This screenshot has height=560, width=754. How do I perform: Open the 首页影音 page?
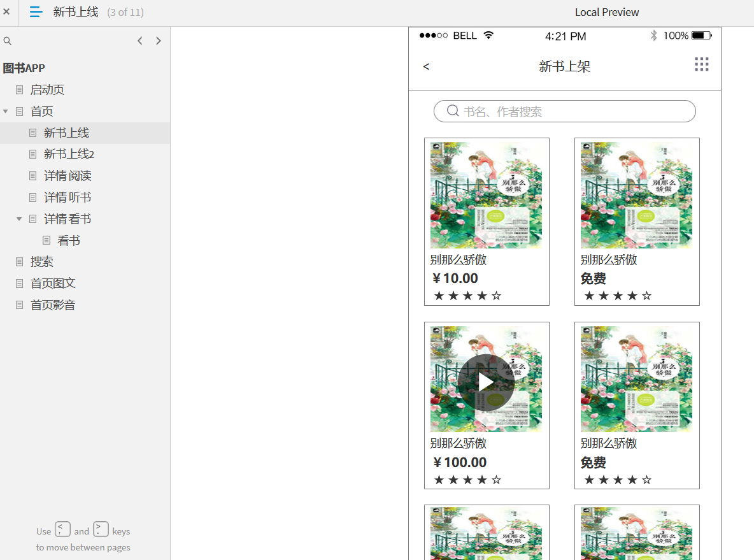pos(53,305)
